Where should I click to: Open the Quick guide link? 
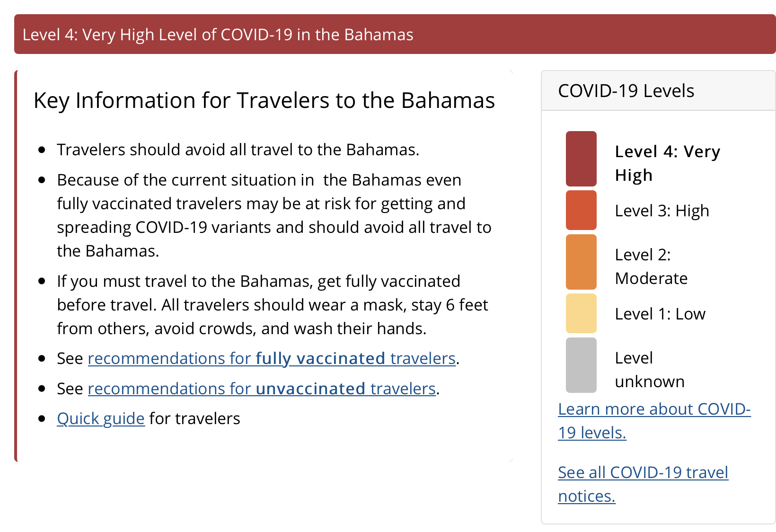(101, 419)
